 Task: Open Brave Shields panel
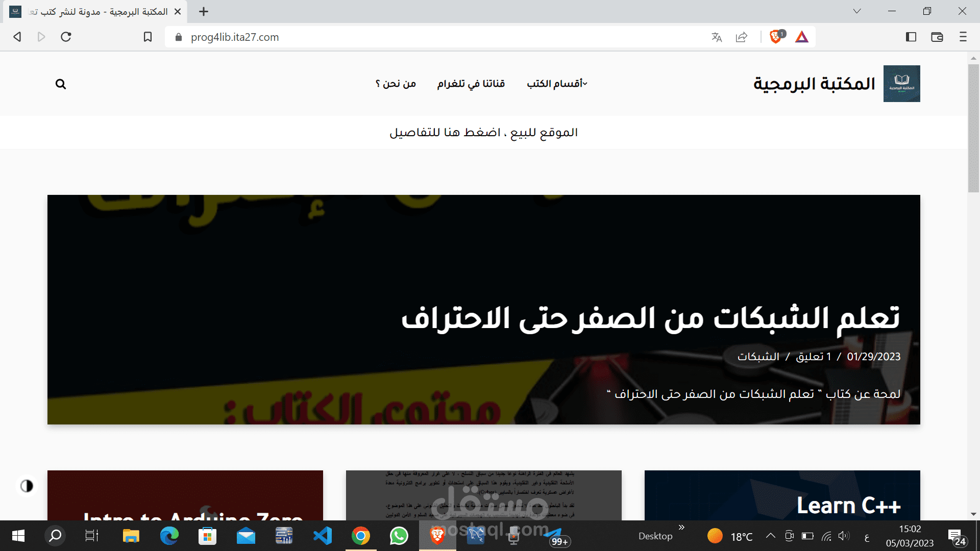(776, 36)
